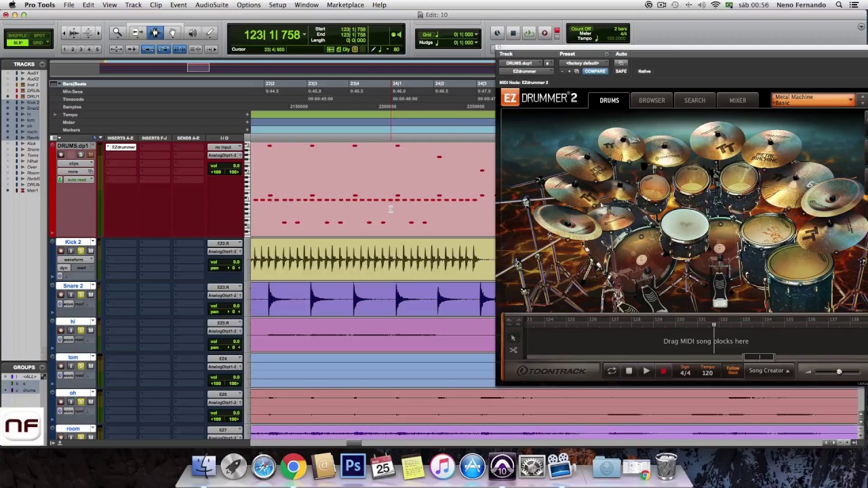Open the Trash in the dock

667,467
